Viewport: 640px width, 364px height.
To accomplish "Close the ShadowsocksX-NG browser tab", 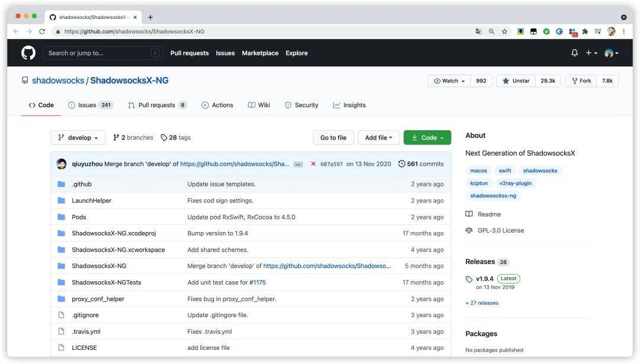I will (x=135, y=17).
